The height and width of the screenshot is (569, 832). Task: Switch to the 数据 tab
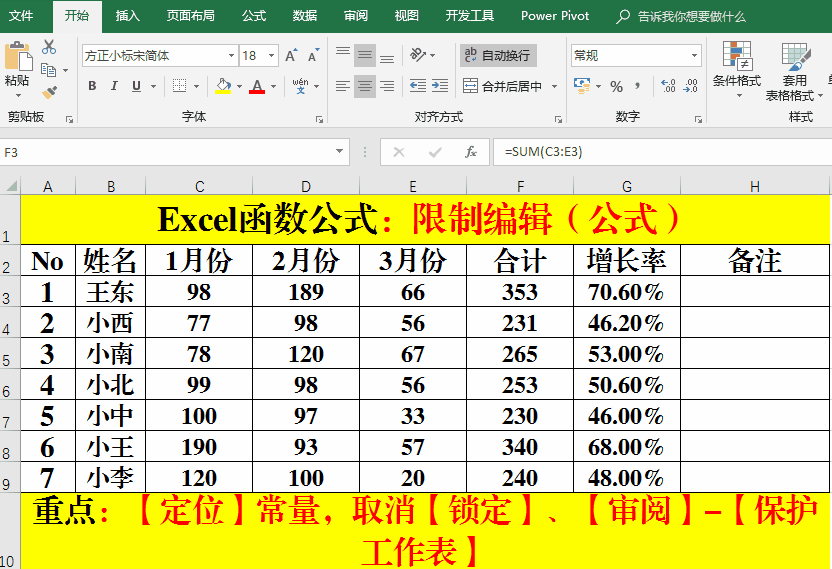pos(305,16)
